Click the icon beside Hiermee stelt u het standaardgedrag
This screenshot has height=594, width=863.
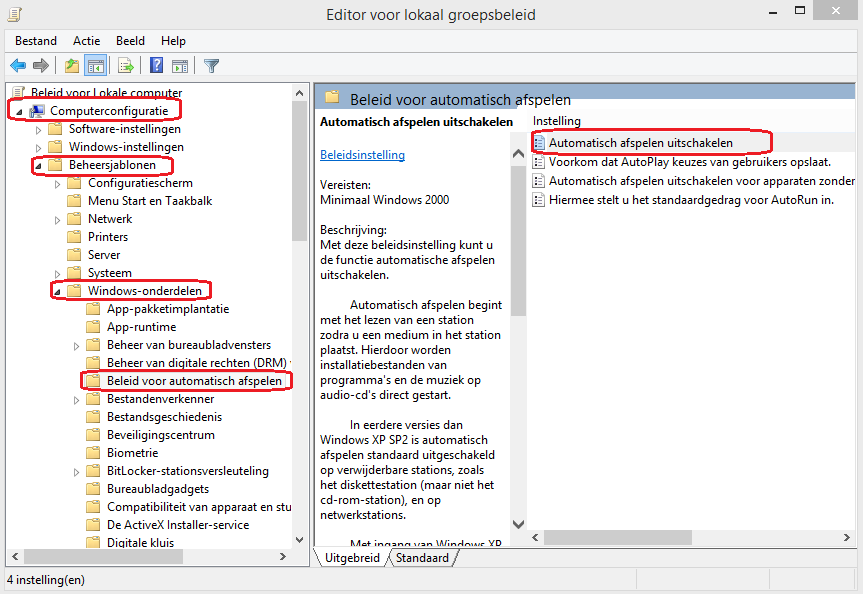pos(539,199)
